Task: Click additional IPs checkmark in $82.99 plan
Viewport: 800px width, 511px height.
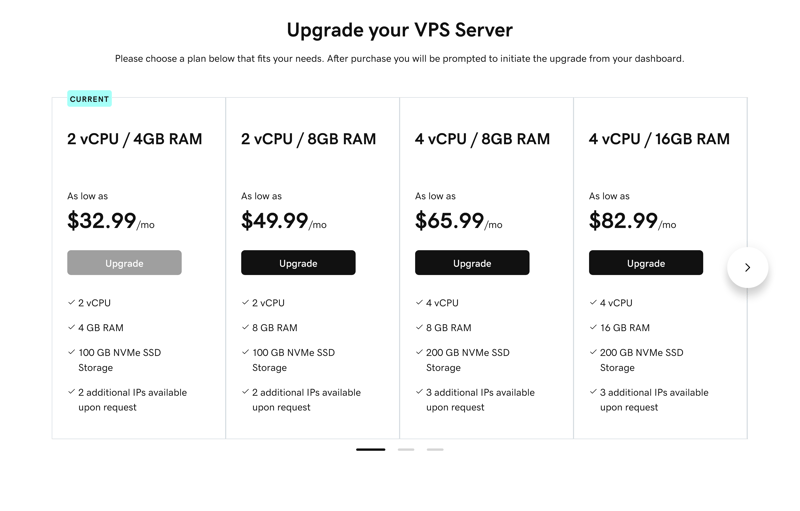Action: pyautogui.click(x=593, y=392)
